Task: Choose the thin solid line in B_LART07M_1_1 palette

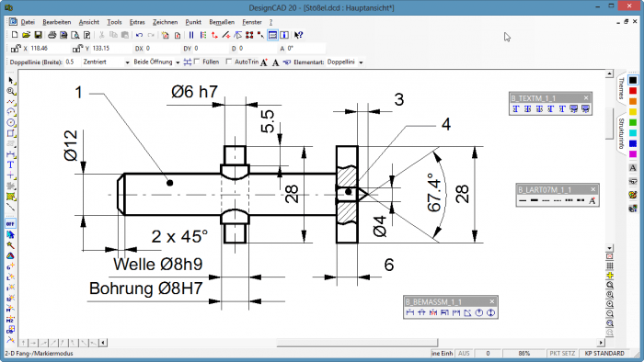Action: 523,200
